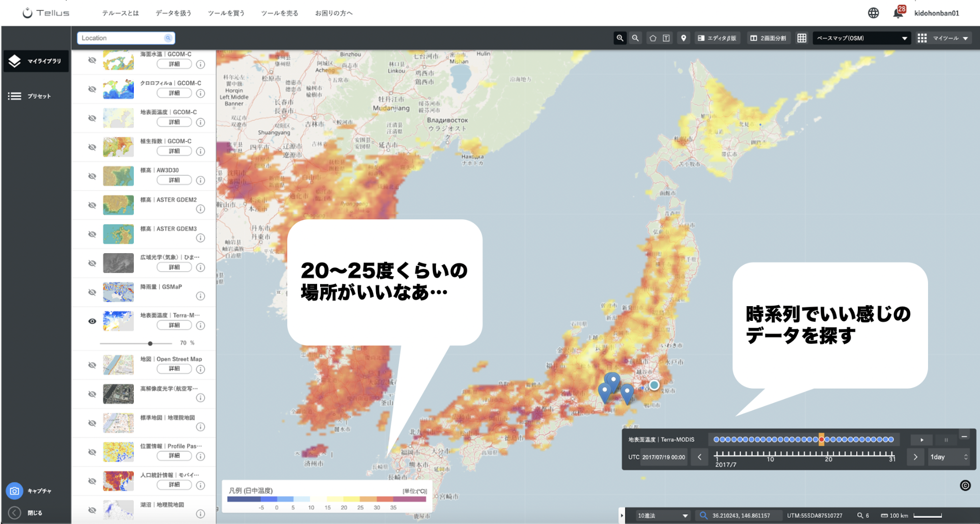Open the ツールを買う menu

click(x=226, y=13)
